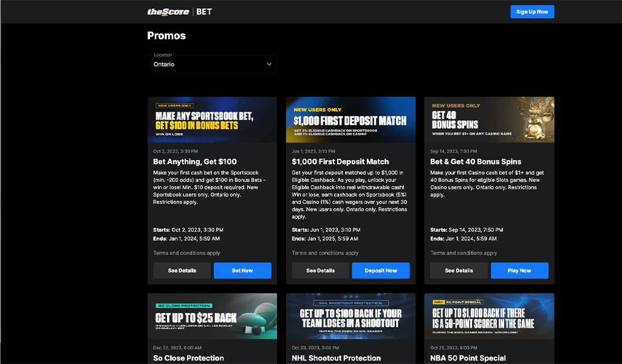Viewport: 622px width, 364px height.
Task: Click Starts: Sep 14, 2023, 7:50 PM text
Action: coord(466,230)
